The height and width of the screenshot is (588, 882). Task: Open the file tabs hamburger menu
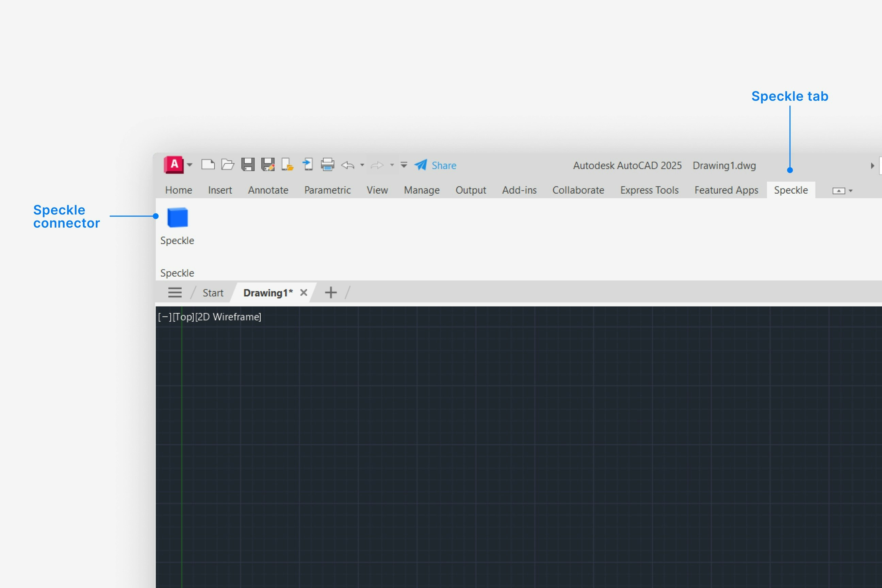tap(175, 293)
